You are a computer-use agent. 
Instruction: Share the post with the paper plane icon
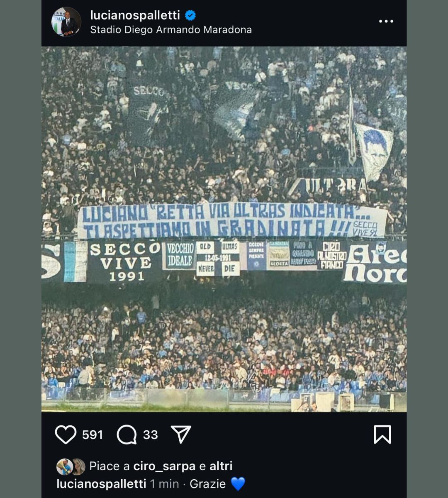[181, 435]
